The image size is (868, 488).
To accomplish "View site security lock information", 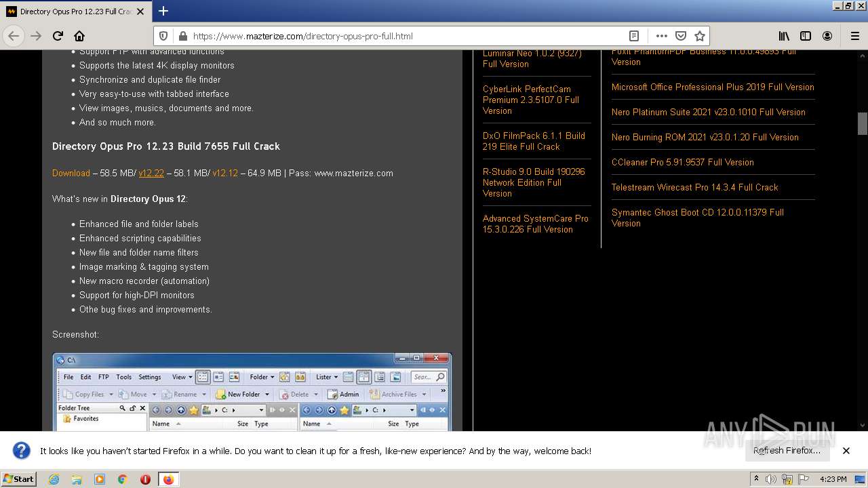I will (x=182, y=36).
